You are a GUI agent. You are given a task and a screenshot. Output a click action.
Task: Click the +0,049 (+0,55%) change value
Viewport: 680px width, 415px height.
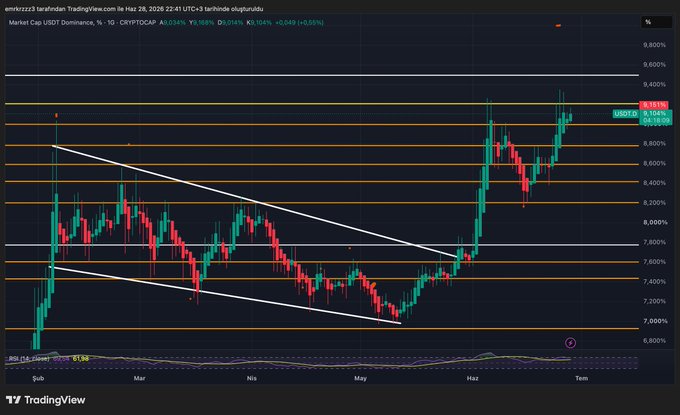[x=299, y=23]
